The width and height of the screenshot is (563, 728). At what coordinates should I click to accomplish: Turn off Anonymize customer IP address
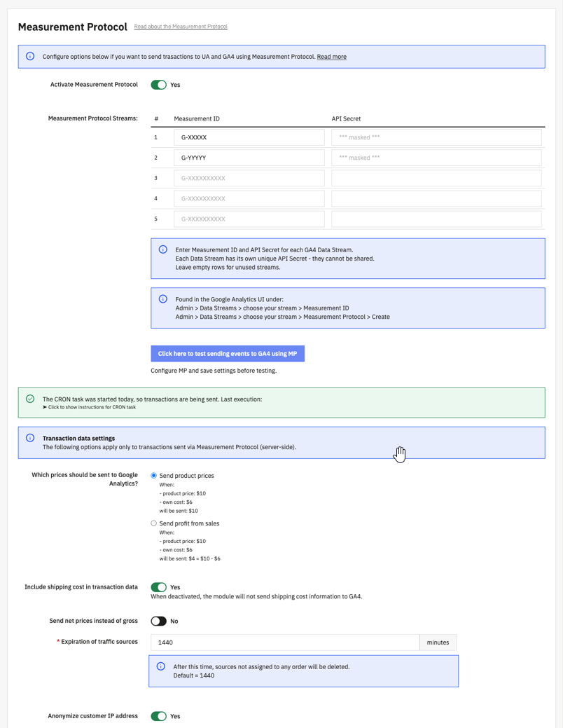coord(159,716)
